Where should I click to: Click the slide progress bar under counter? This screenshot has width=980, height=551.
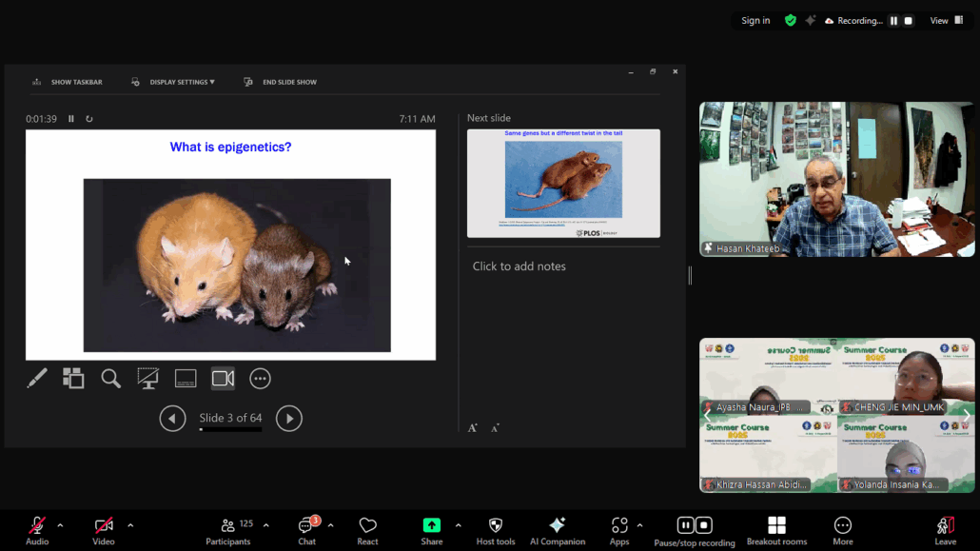point(230,430)
